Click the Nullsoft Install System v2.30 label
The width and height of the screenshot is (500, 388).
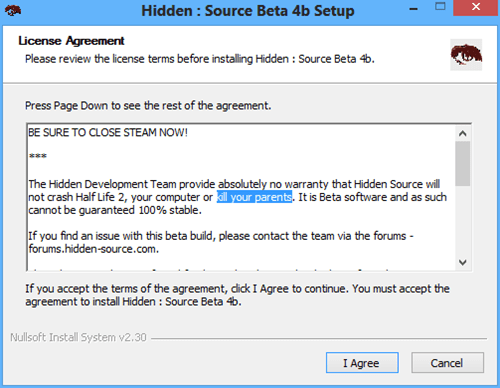pyautogui.click(x=78, y=337)
